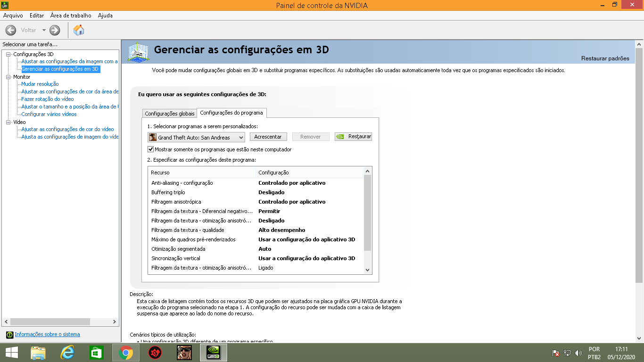Launch Internet Explorer from taskbar
Image resolution: width=644 pixels, height=362 pixels.
(67, 353)
